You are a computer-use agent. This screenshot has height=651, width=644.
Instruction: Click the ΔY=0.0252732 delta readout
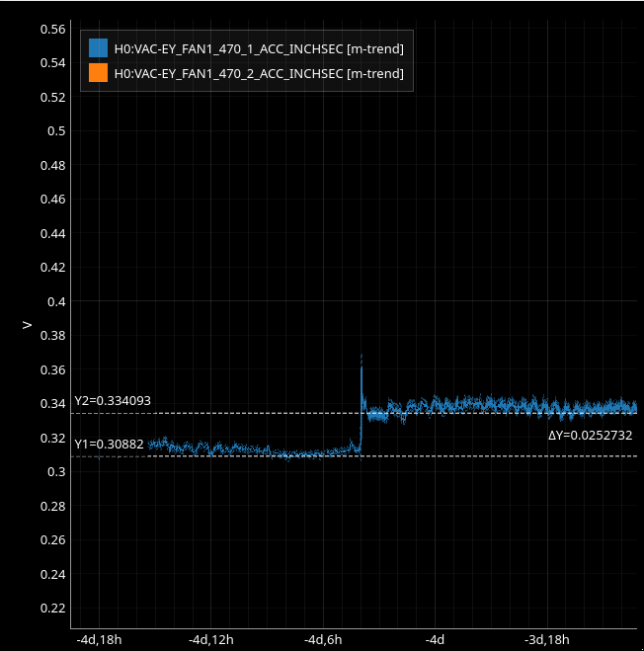coord(590,435)
